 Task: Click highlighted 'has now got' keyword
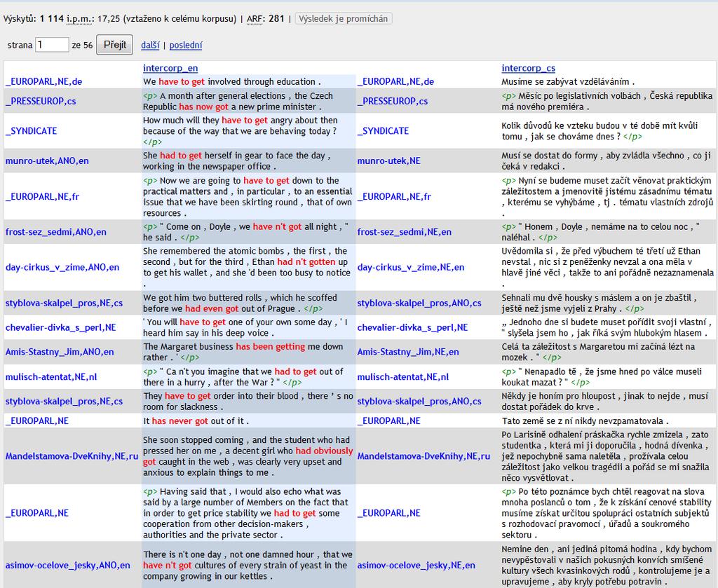[204, 107]
